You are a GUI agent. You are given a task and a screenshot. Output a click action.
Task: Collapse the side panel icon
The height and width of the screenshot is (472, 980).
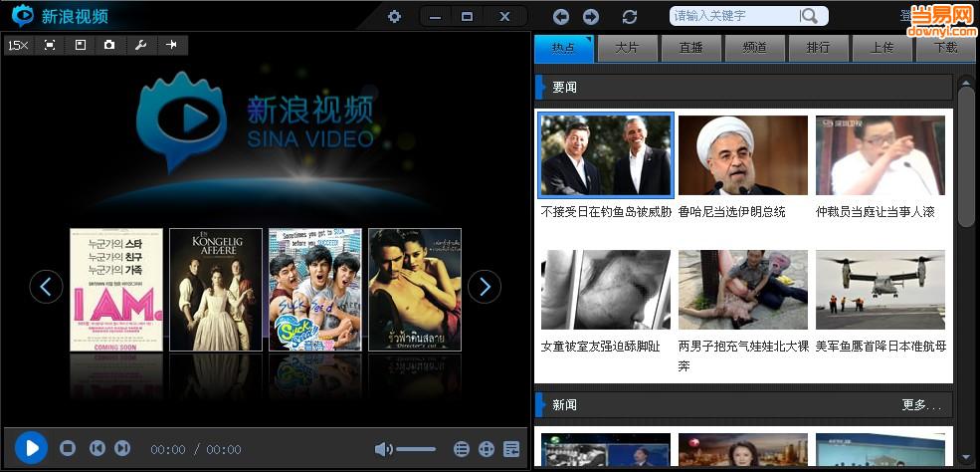[x=511, y=449]
